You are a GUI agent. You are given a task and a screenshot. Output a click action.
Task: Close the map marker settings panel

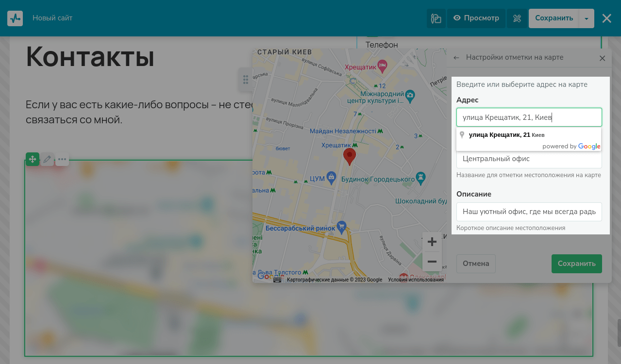[602, 58]
